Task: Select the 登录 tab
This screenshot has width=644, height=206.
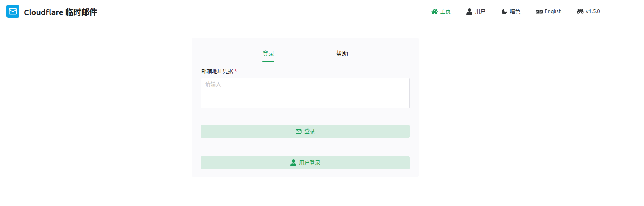Action: tap(268, 54)
